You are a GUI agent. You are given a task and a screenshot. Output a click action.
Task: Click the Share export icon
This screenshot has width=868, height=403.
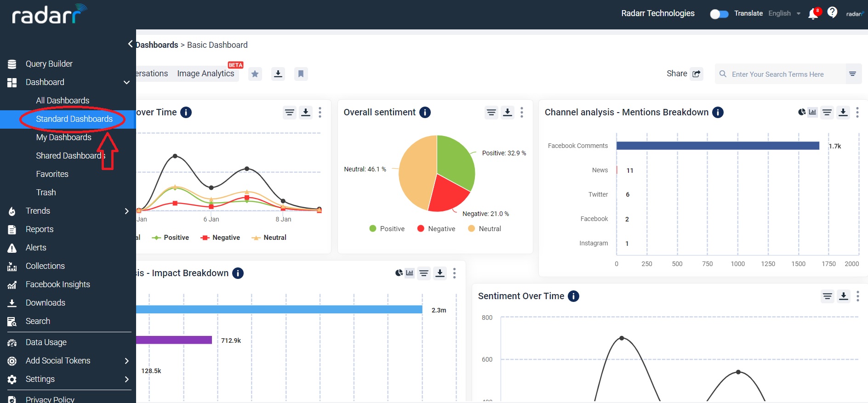coord(697,74)
